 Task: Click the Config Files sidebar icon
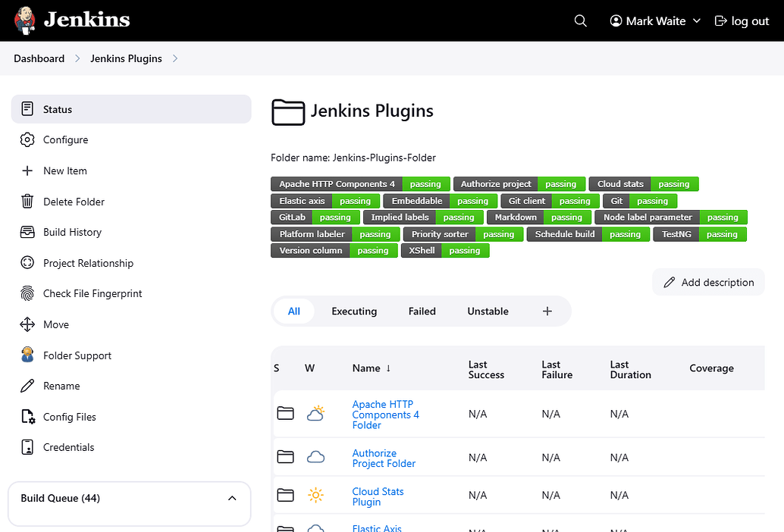pos(27,416)
